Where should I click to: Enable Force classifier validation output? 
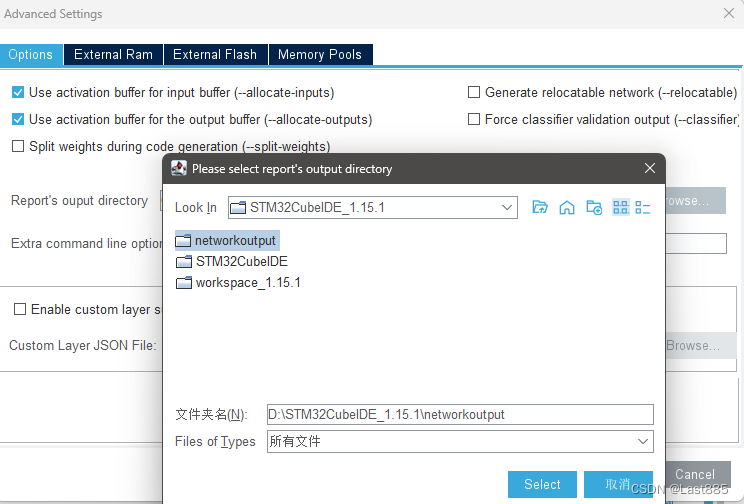click(474, 119)
